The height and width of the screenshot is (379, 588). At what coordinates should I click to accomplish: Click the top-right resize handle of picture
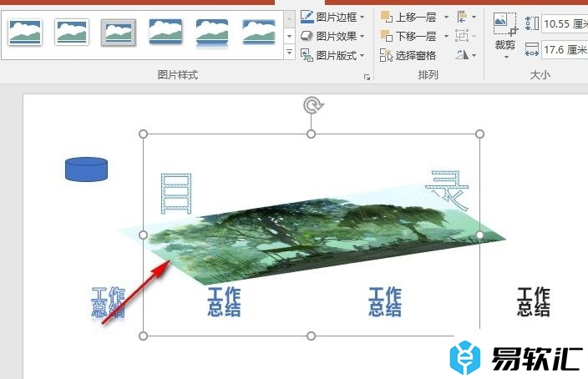(x=479, y=134)
